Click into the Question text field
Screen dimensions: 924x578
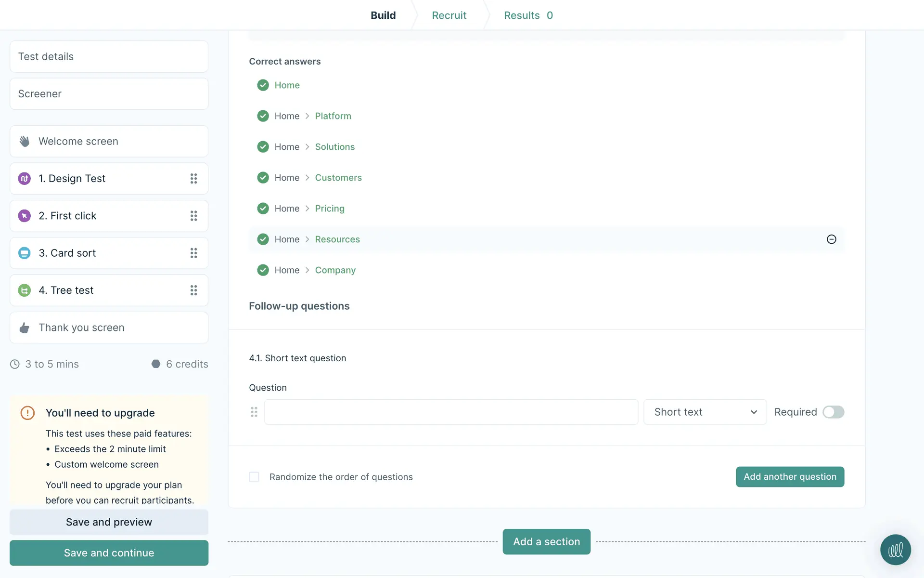coord(451,412)
